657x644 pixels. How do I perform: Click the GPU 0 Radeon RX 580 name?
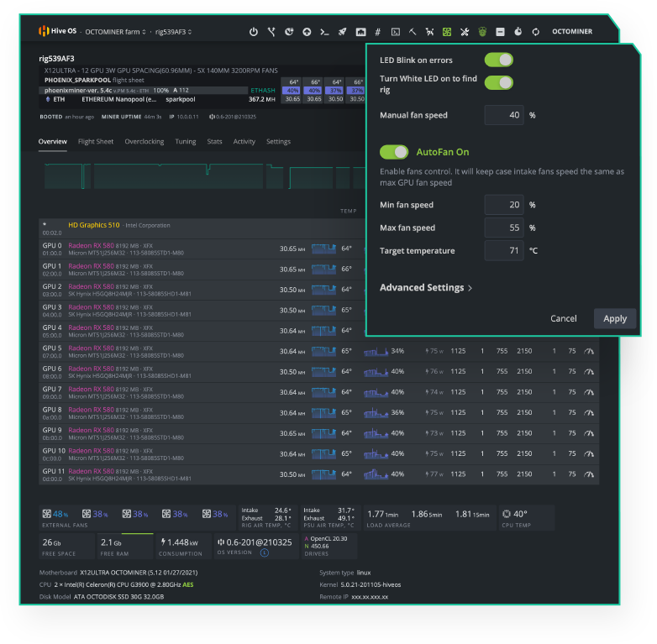point(91,245)
